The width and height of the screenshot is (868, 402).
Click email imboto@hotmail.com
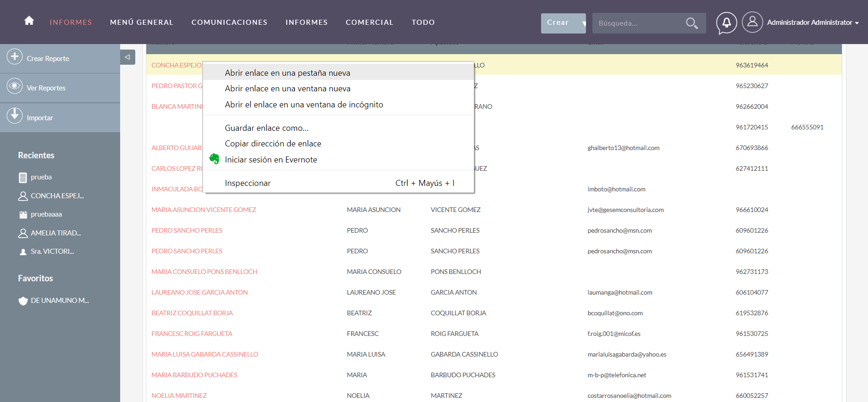pos(616,189)
